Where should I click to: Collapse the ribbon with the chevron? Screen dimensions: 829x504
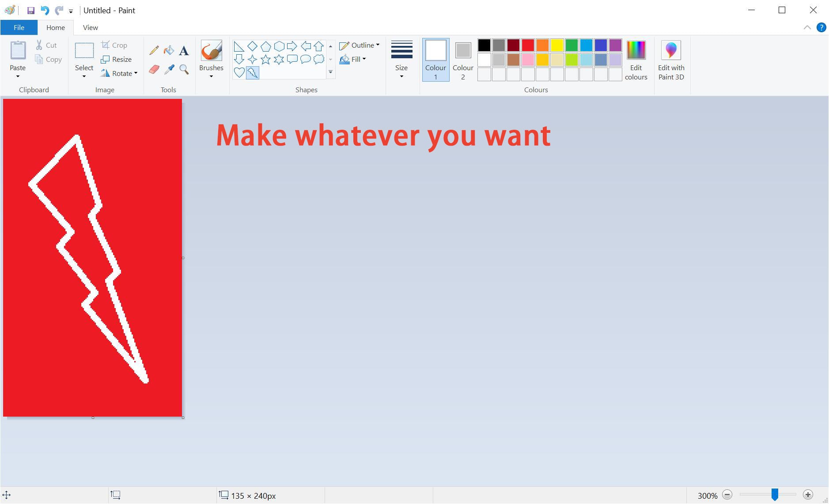point(807,27)
